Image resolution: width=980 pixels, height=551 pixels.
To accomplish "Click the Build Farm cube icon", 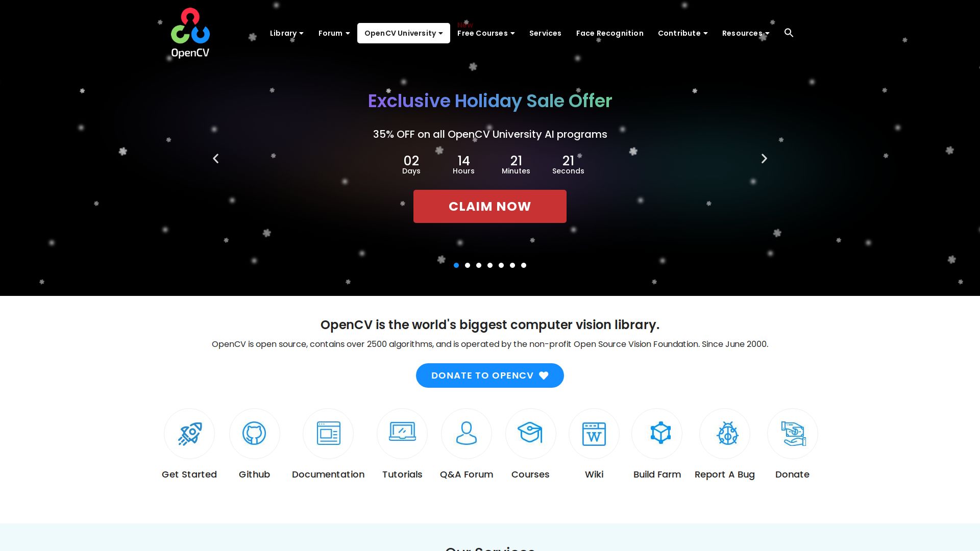I will tap(657, 434).
